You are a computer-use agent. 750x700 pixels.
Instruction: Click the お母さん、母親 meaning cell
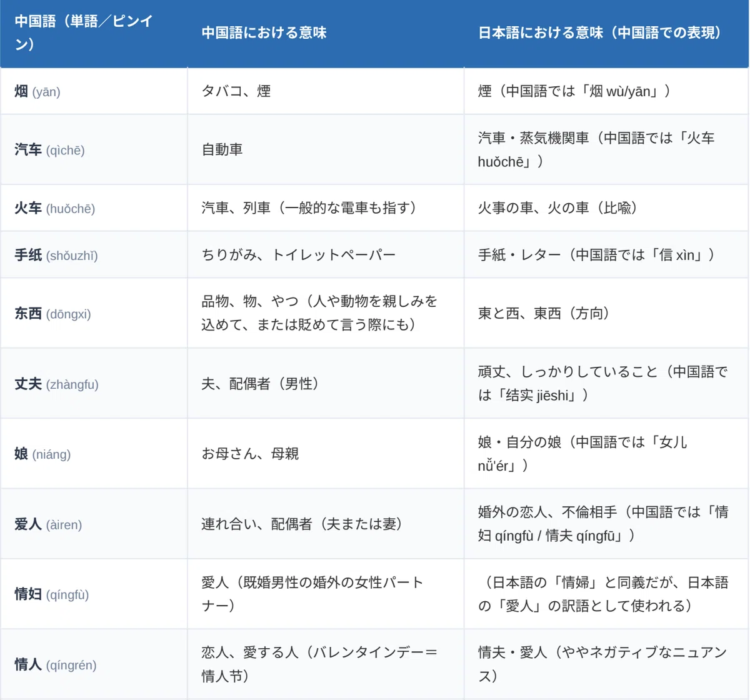pyautogui.click(x=326, y=454)
